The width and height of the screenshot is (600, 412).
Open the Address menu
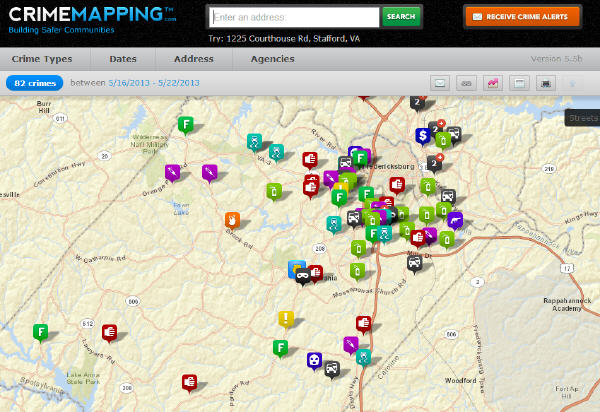pos(194,59)
